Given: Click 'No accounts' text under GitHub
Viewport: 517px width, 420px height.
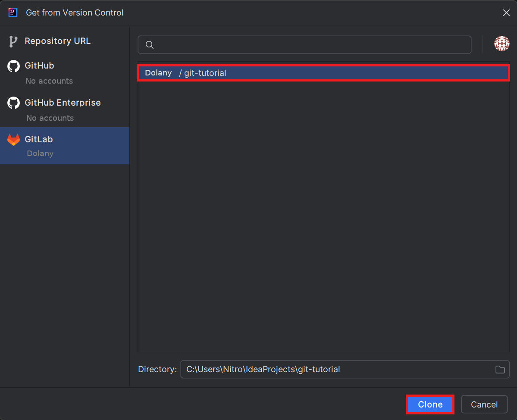Looking at the screenshot, I should pos(49,81).
